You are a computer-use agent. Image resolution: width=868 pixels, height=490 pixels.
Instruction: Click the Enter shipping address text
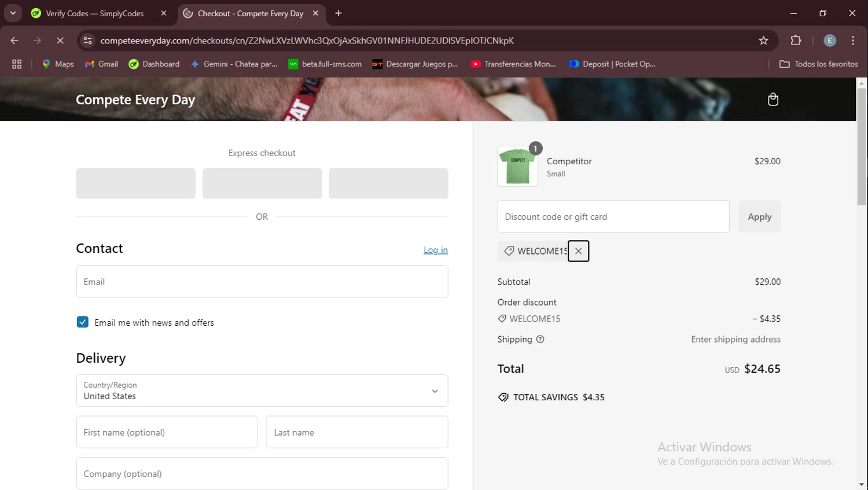[735, 340]
